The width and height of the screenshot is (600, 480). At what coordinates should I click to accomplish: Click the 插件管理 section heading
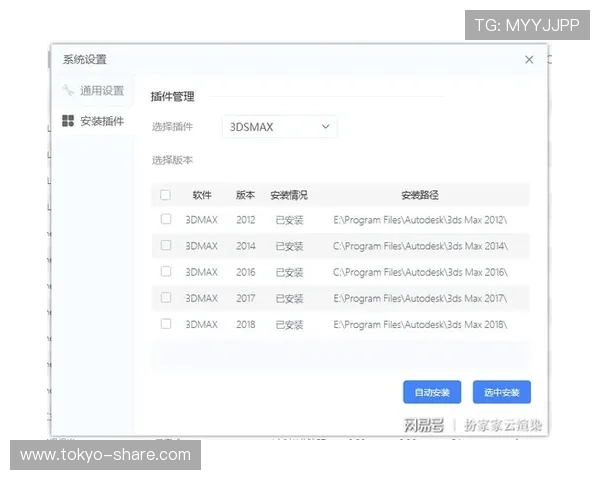point(173,97)
